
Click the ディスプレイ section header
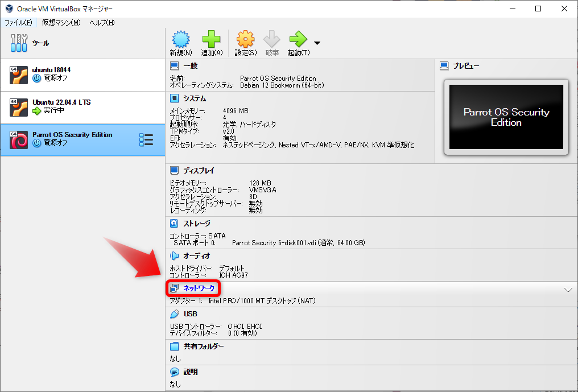pyautogui.click(x=199, y=171)
